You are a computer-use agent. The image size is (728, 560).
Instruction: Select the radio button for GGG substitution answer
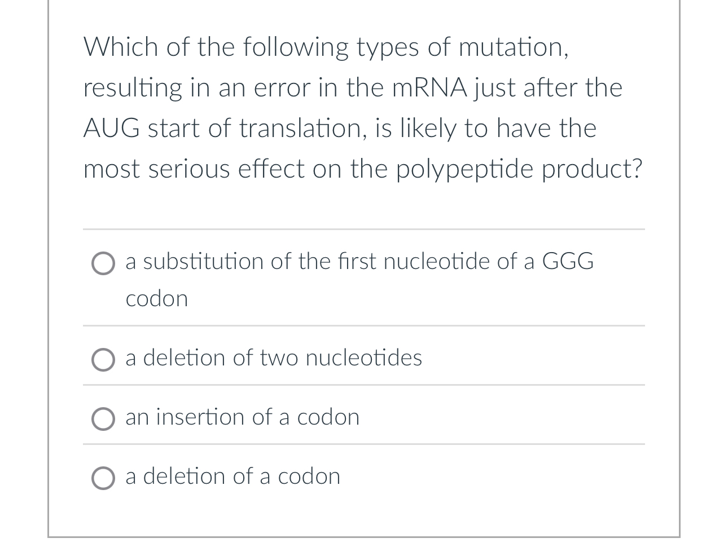[x=103, y=263]
